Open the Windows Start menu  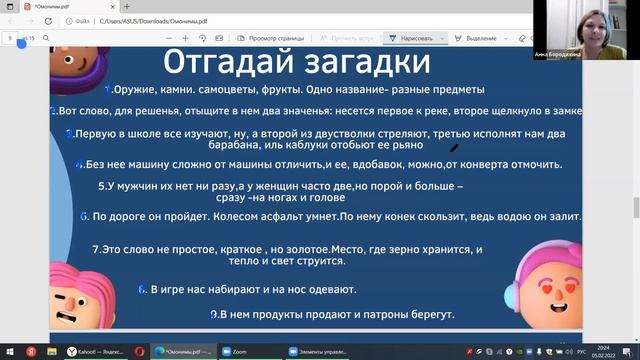[9, 351]
